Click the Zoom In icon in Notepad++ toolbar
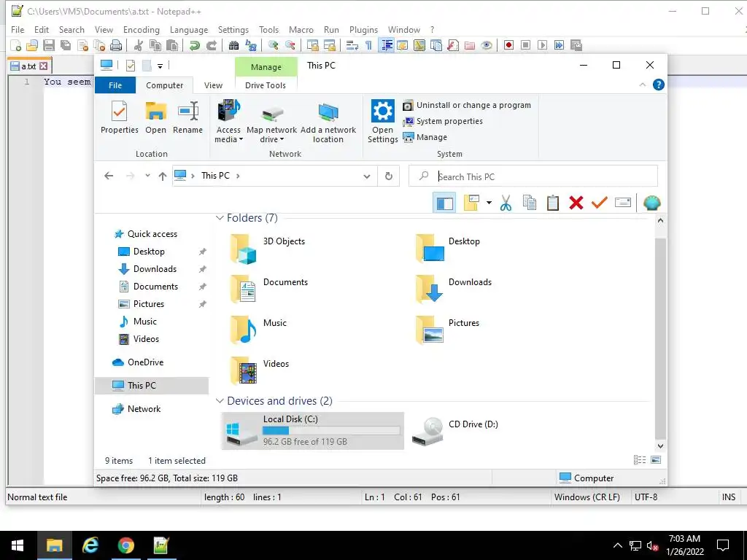Viewport: 747px width, 560px height. click(273, 45)
